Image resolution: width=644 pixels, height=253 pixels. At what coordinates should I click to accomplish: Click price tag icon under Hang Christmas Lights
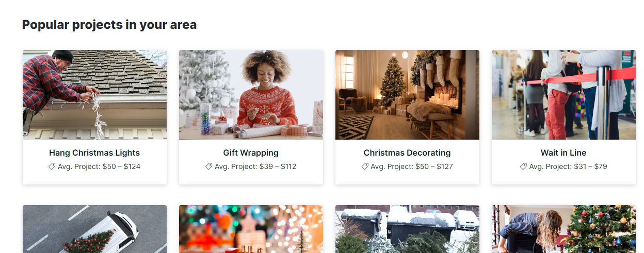[52, 167]
